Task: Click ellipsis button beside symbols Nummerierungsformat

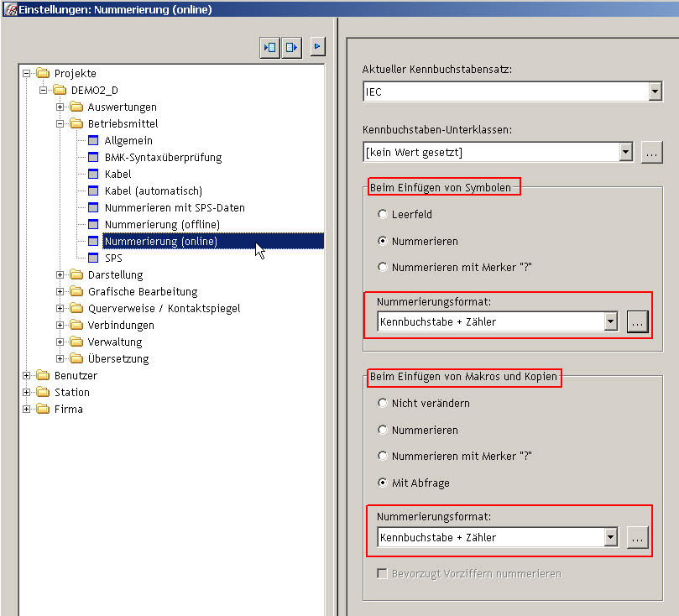Action: tap(637, 321)
